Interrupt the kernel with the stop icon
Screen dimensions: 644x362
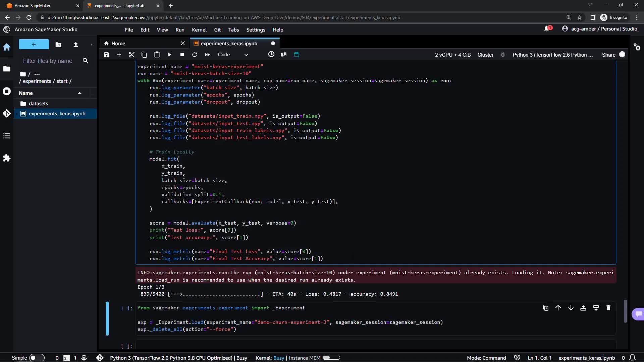(182, 55)
